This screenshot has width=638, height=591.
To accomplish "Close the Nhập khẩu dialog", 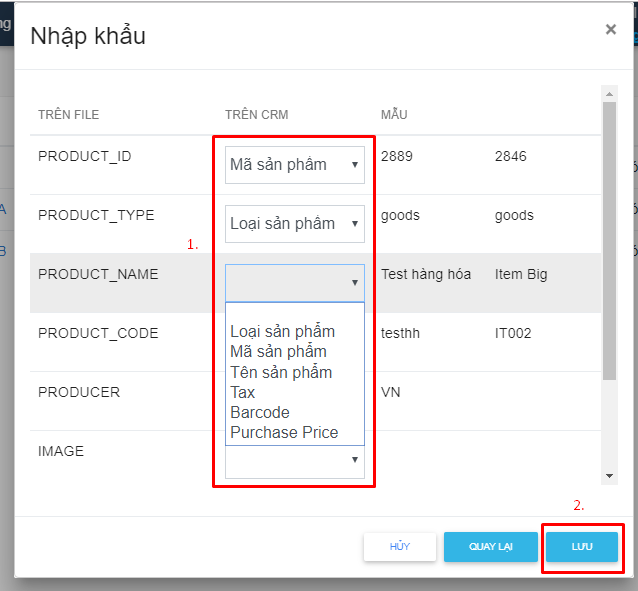I will click(610, 30).
